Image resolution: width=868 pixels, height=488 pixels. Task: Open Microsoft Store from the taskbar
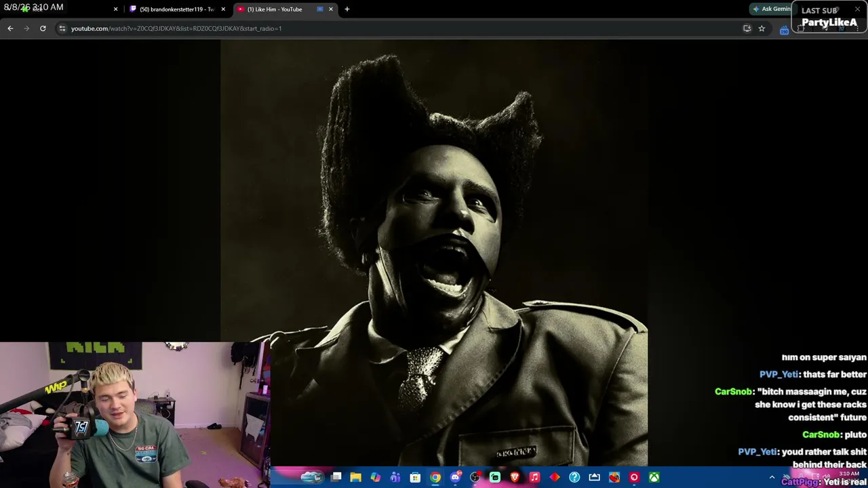pos(415,478)
